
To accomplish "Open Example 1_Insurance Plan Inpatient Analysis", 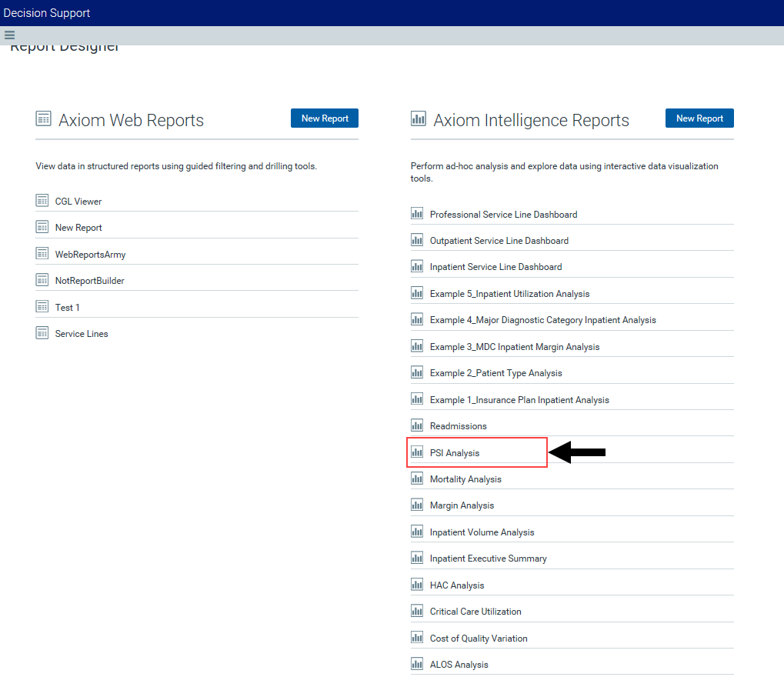I will point(519,400).
